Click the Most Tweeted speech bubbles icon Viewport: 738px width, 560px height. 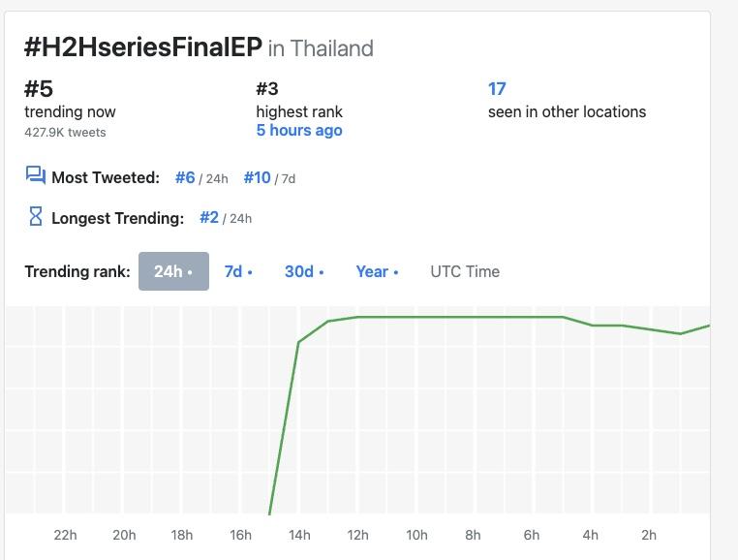36,176
